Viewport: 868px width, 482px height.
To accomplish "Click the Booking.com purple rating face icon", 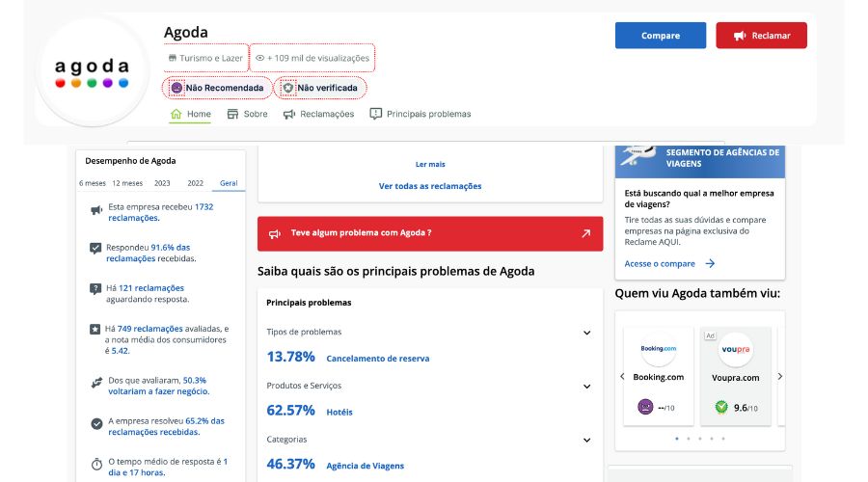I will [645, 407].
